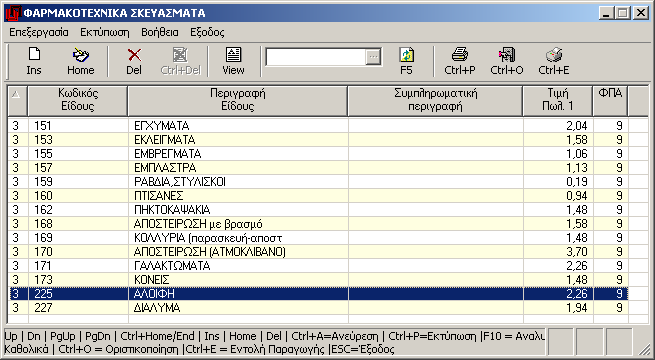Click the sort triangle in the first column header

pos(16,95)
